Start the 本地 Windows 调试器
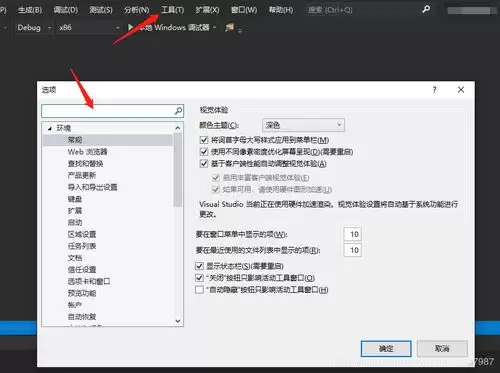The width and height of the screenshot is (500, 373). [x=169, y=28]
